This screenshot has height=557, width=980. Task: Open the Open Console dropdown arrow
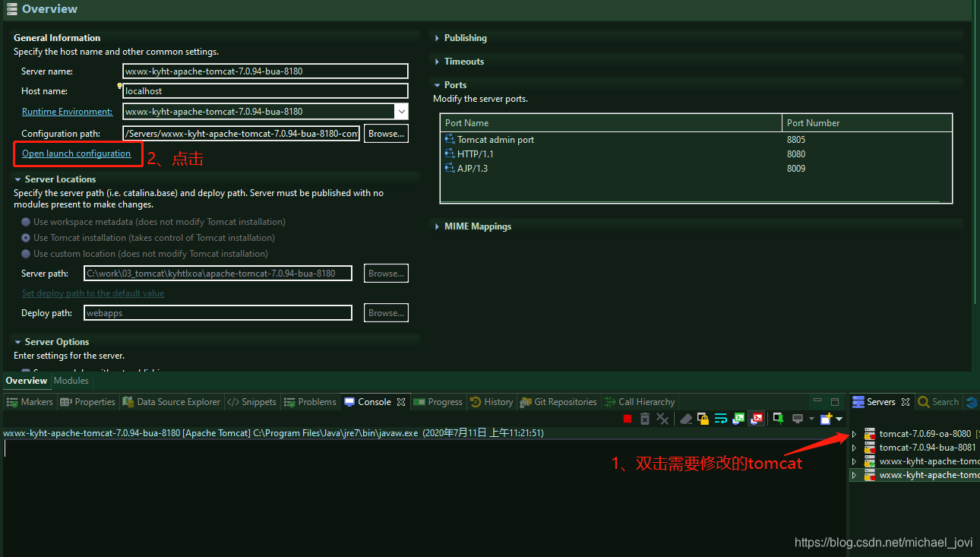tap(839, 419)
